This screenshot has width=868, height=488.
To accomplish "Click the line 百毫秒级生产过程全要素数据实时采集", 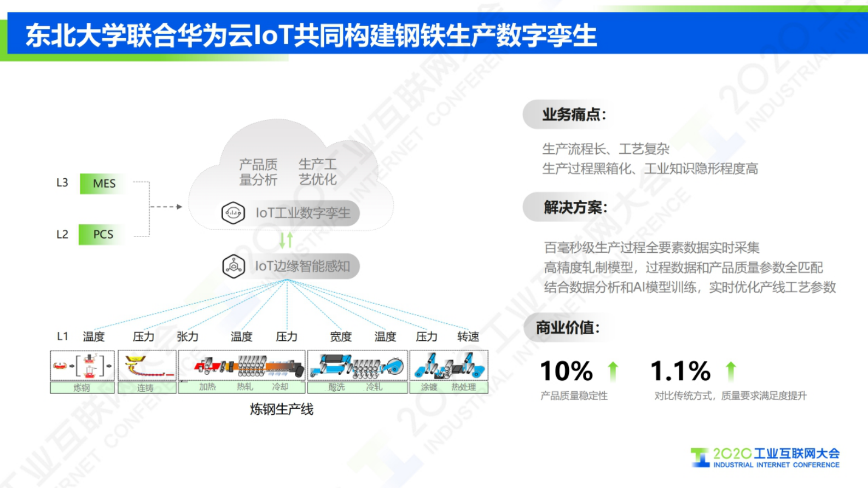I will coord(651,247).
